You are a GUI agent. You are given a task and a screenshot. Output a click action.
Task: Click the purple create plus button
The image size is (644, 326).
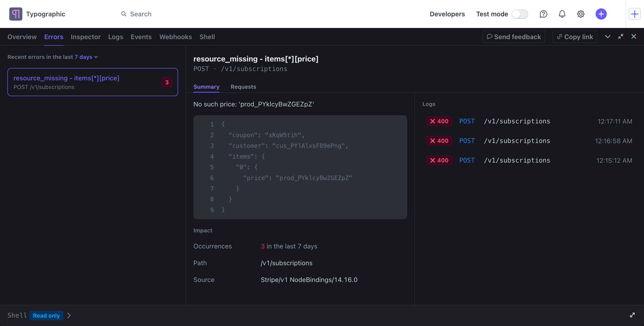point(601,14)
